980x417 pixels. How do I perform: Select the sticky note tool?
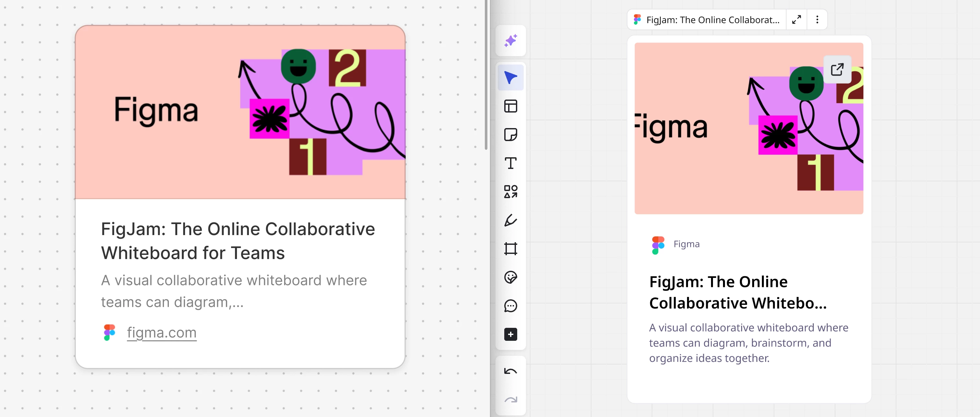[510, 135]
